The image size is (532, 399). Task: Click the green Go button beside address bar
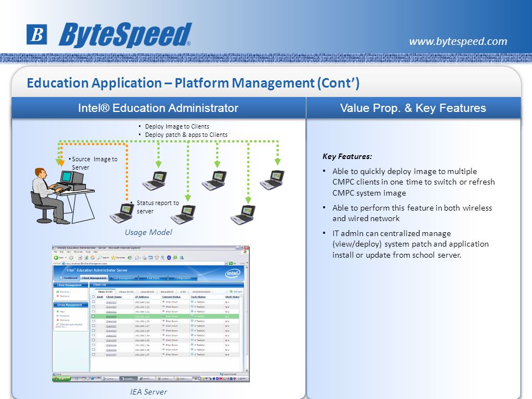tap(231, 263)
